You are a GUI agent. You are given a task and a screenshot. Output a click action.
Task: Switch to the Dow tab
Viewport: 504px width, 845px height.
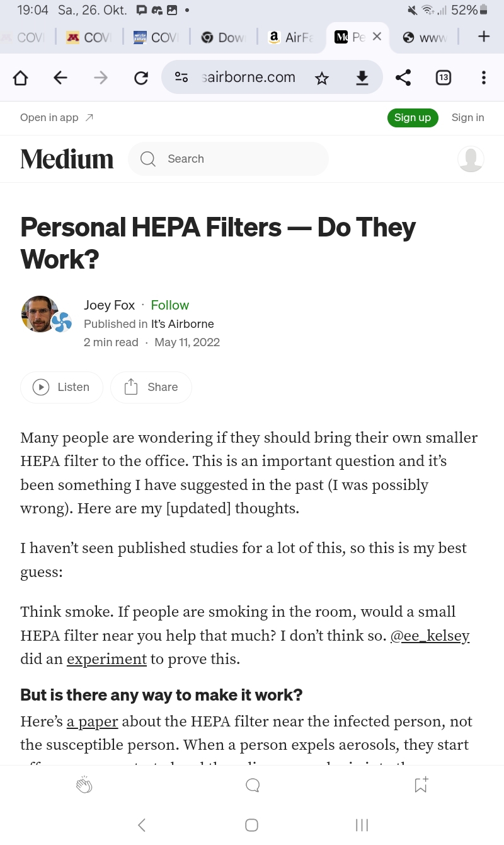(x=223, y=37)
